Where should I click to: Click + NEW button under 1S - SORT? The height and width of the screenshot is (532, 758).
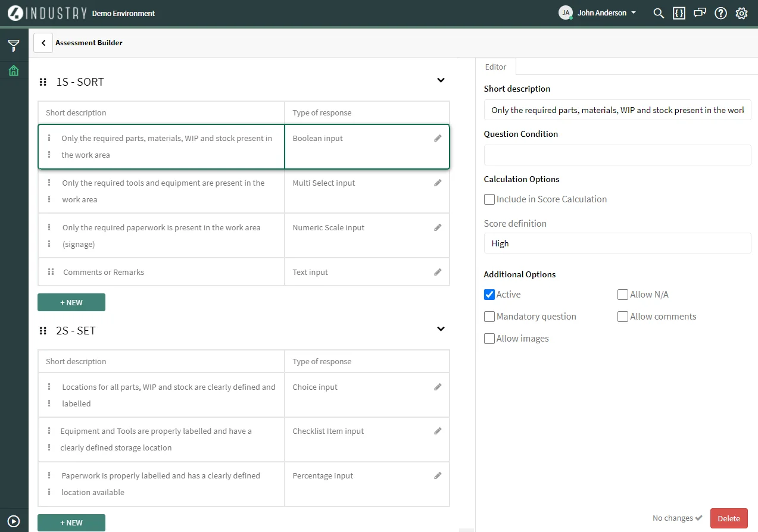pos(71,302)
